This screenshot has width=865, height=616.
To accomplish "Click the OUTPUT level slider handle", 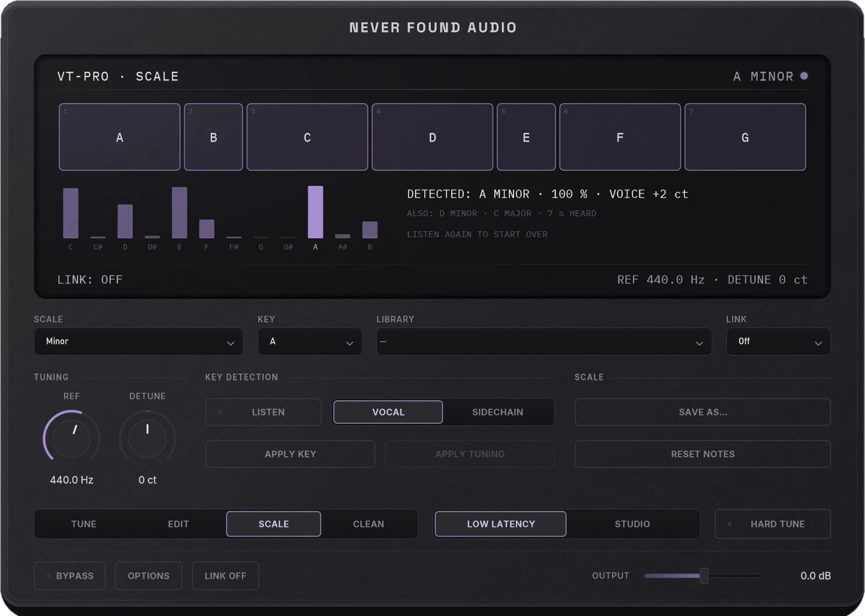I will [704, 576].
